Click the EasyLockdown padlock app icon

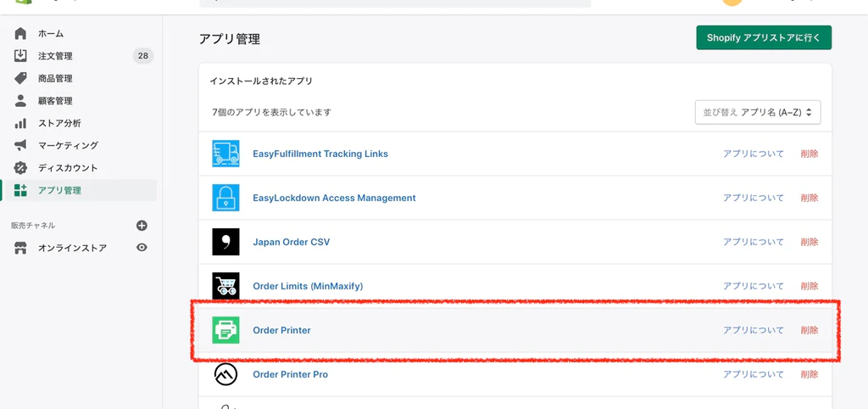click(x=225, y=198)
